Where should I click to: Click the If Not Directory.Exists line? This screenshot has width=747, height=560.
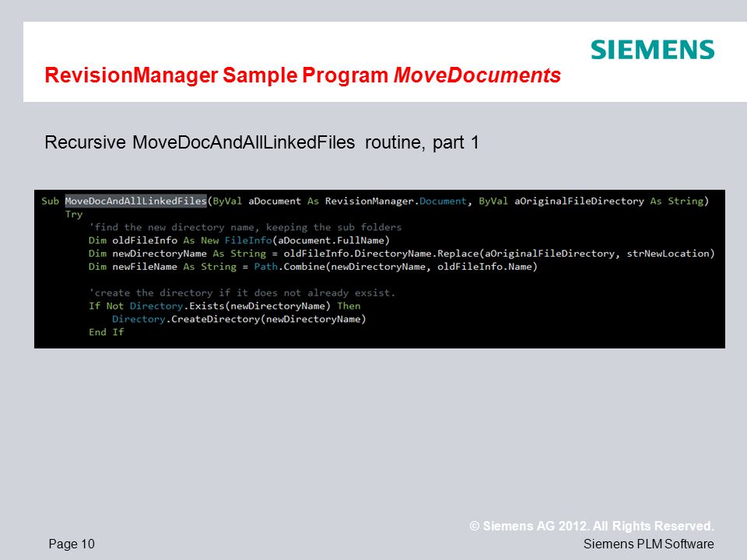pyautogui.click(x=224, y=306)
